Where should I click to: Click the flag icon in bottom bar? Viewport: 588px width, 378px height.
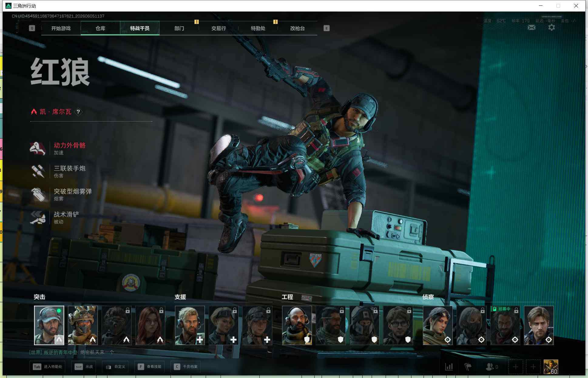click(x=468, y=367)
